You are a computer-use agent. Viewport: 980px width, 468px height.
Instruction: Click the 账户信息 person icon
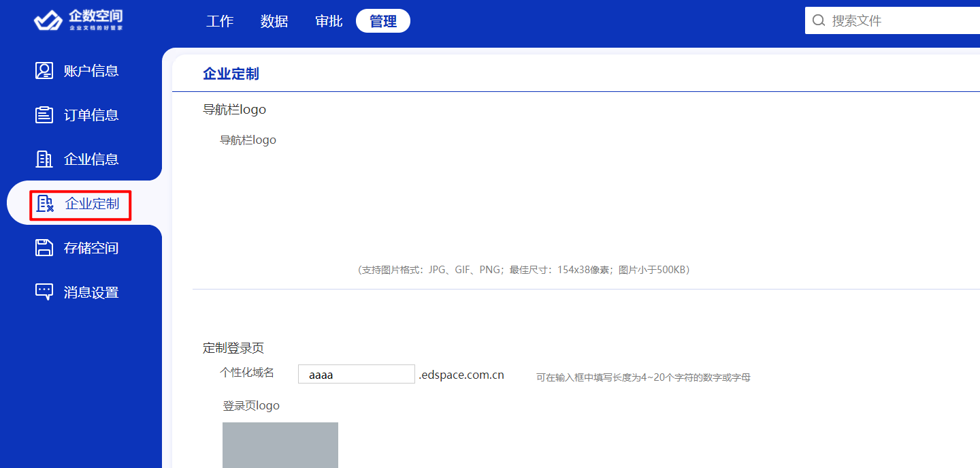pyautogui.click(x=44, y=71)
